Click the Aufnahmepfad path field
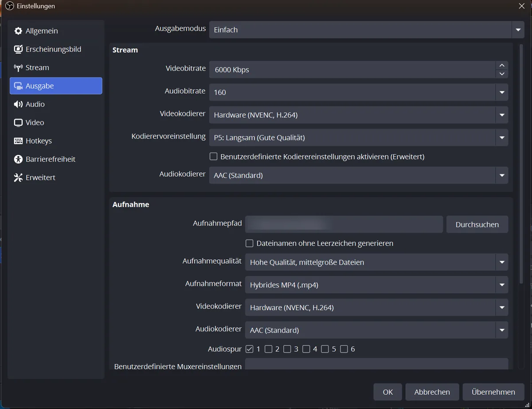The height and width of the screenshot is (409, 532). 344,224
